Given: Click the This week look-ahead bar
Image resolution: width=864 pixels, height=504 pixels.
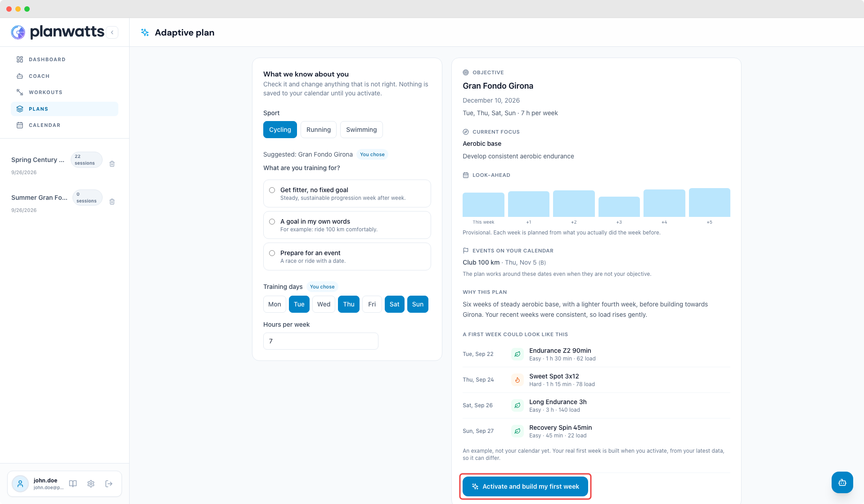Looking at the screenshot, I should (483, 205).
